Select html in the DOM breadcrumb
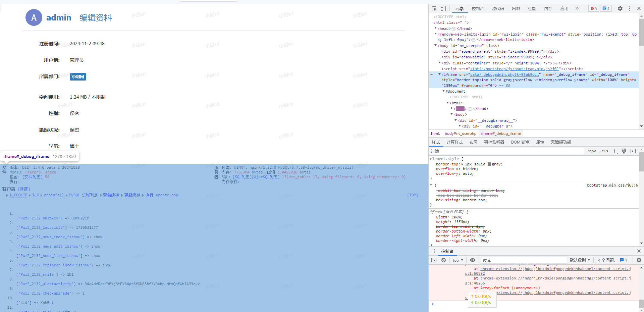 [x=435, y=134]
